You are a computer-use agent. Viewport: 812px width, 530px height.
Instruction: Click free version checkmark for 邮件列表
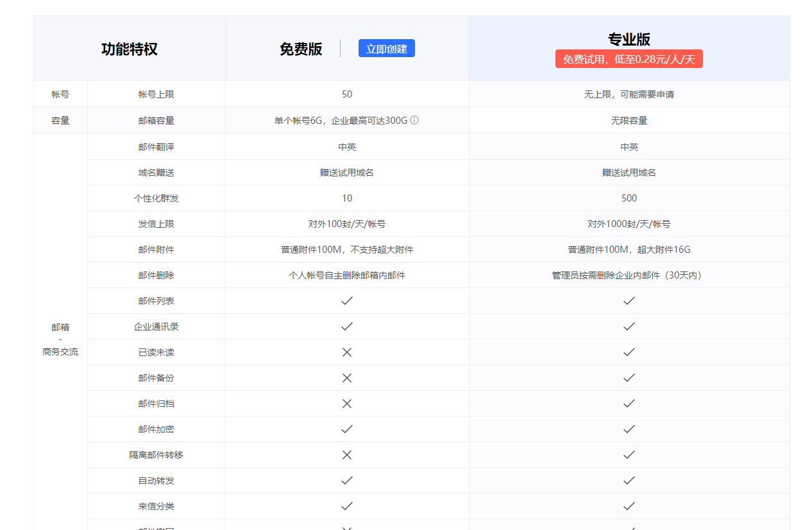tap(347, 300)
